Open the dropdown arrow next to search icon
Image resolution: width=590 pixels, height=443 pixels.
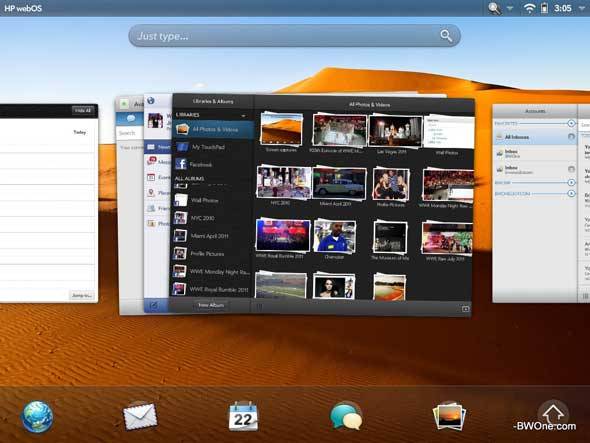coord(510,8)
